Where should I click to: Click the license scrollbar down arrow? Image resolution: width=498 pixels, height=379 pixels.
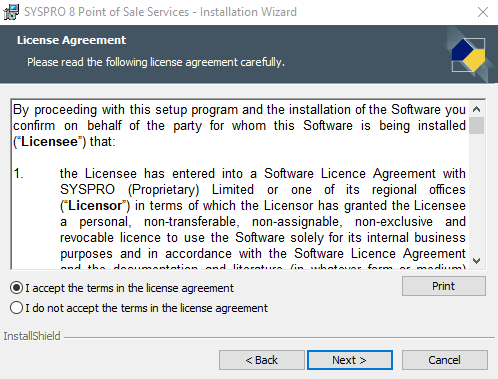[x=477, y=261]
